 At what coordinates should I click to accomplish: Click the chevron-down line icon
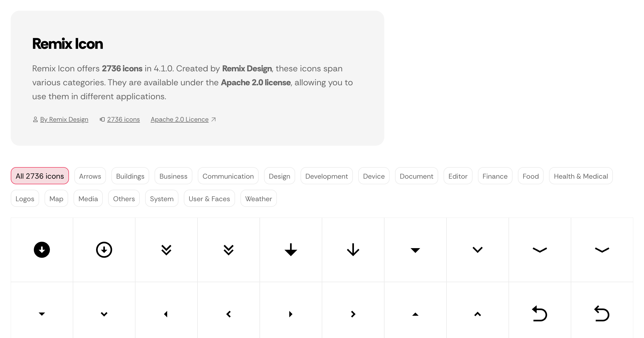tap(478, 250)
